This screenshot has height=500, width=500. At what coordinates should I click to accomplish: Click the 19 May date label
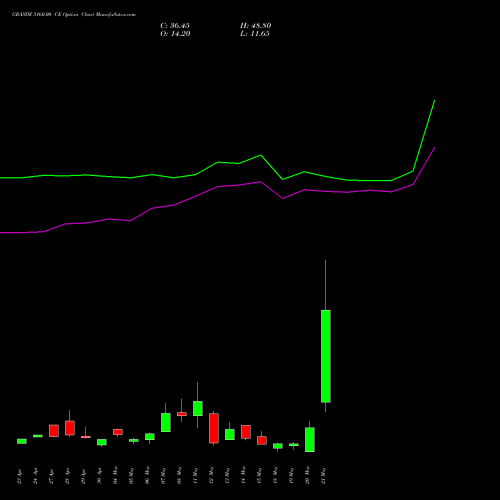(291, 475)
